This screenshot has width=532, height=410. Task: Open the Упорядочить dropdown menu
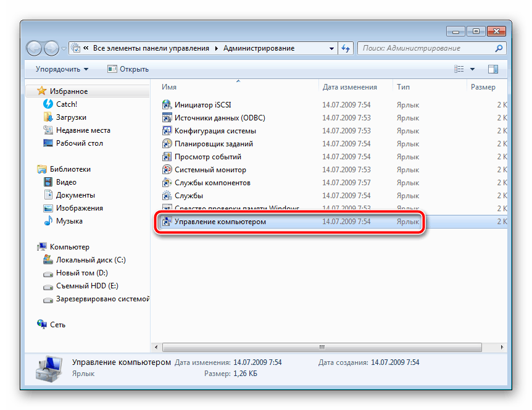[x=62, y=69]
